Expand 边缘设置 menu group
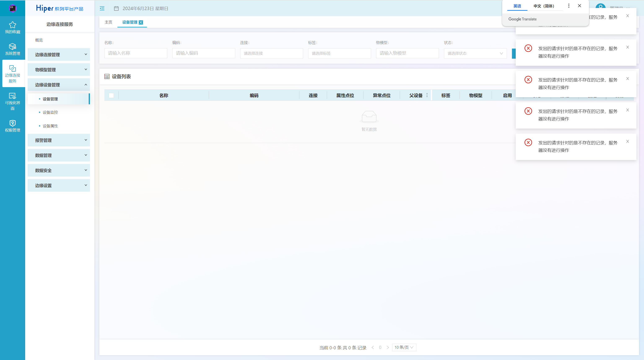The image size is (644, 360). tap(59, 185)
